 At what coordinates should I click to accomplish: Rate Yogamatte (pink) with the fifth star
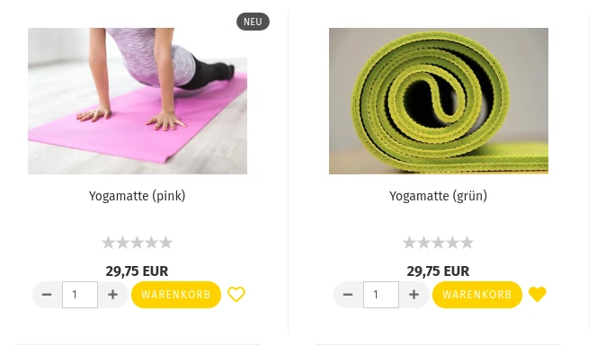(166, 243)
